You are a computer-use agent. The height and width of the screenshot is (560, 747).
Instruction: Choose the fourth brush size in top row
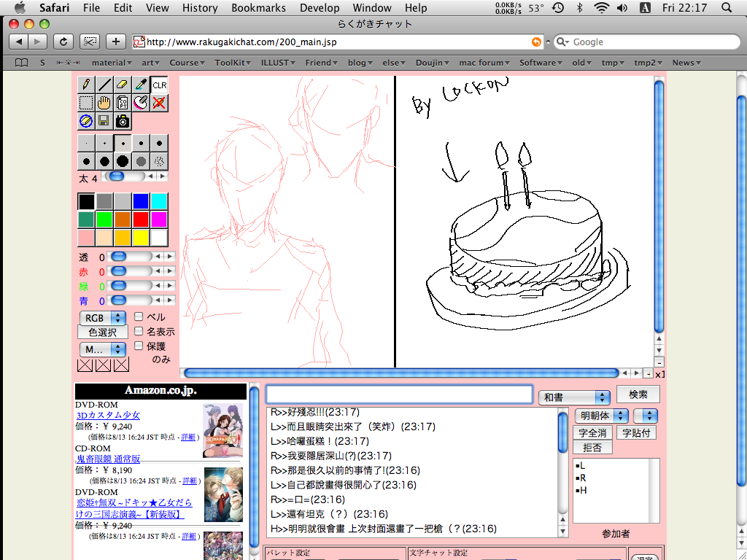click(141, 143)
